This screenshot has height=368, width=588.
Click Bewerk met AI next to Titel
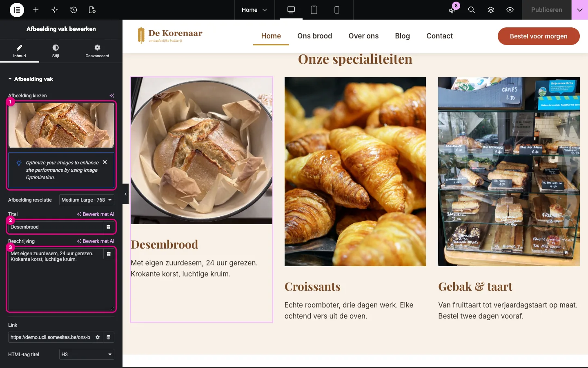click(x=96, y=214)
